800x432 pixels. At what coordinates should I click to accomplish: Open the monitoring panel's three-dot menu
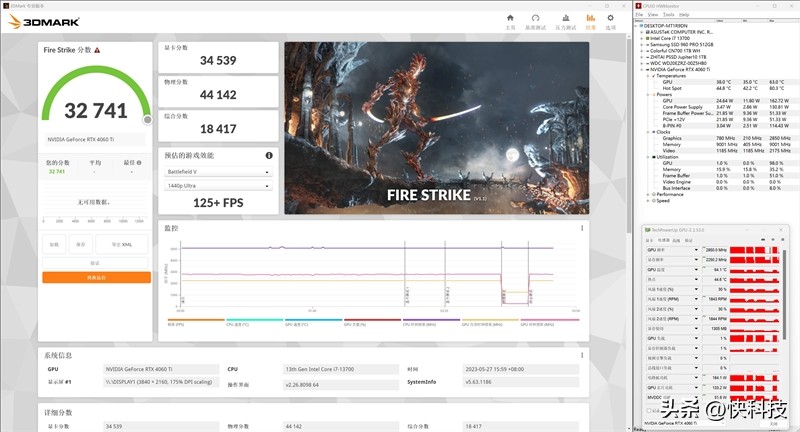582,228
